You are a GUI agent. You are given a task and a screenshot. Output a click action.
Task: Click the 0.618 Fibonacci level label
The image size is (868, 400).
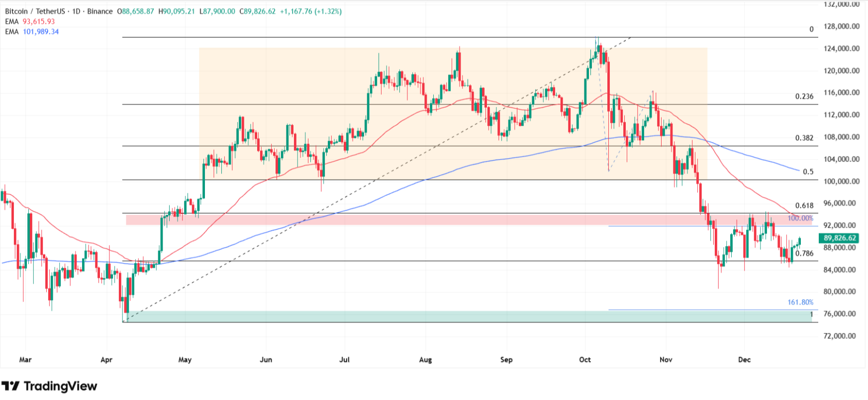[x=804, y=205]
